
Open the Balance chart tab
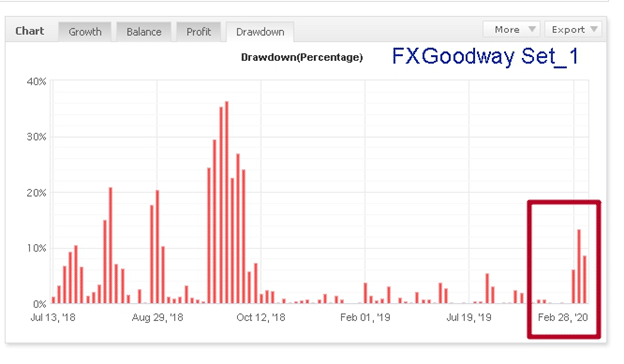[x=144, y=32]
